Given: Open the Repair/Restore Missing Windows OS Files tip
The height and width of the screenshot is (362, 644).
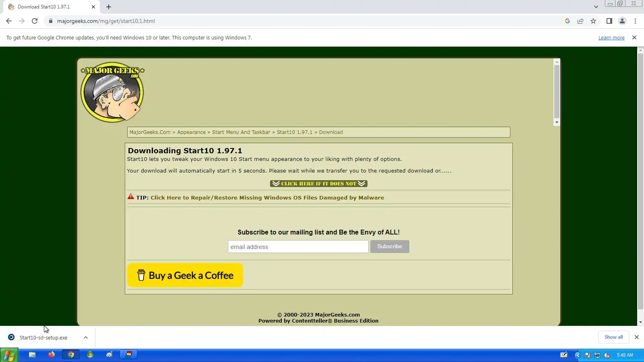Looking at the screenshot, I should (x=267, y=198).
